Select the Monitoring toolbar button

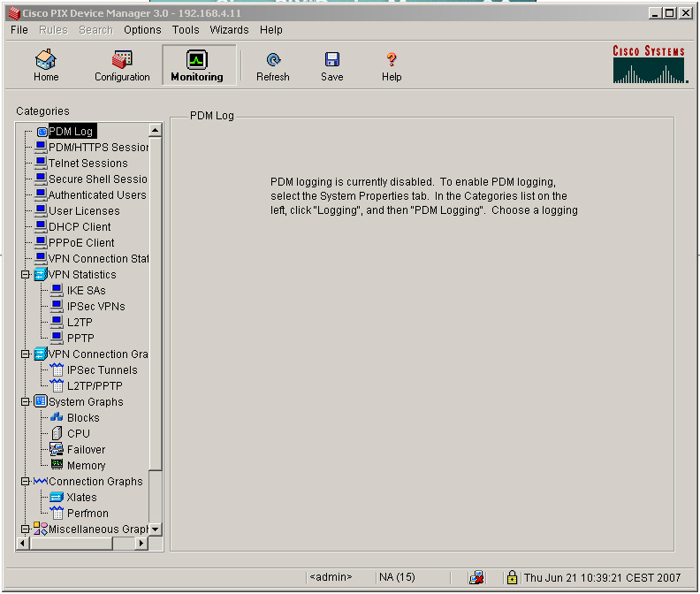click(197, 65)
